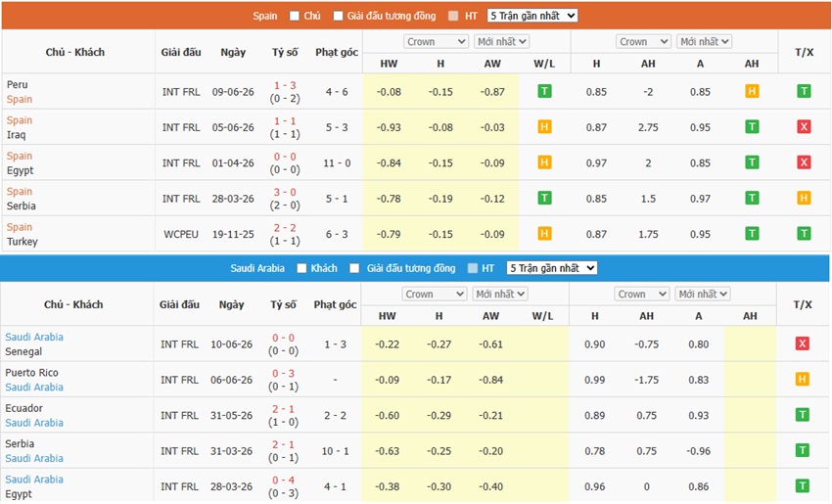Viewport: 832px width, 504px height.
Task: Open the Peru team link
Action: point(17,84)
